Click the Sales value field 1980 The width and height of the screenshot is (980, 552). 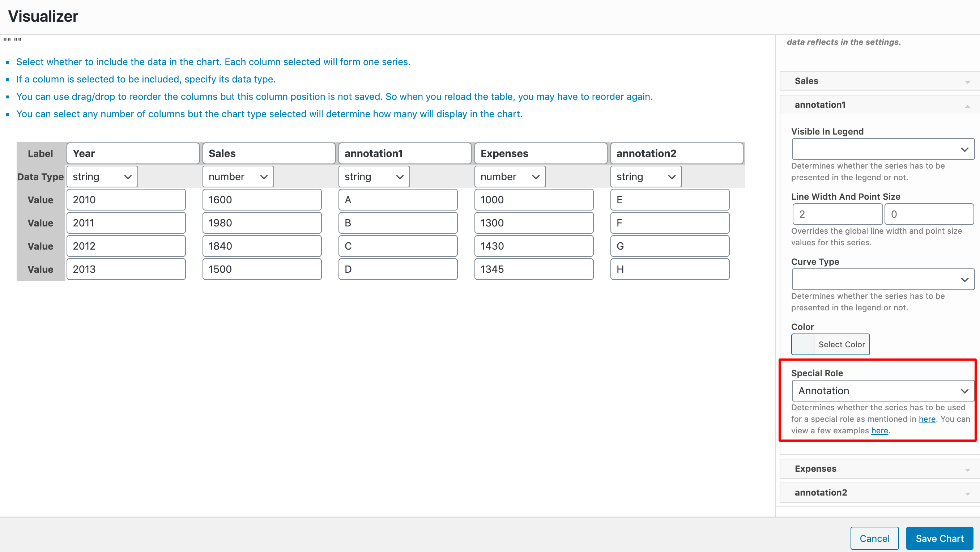pyautogui.click(x=262, y=223)
